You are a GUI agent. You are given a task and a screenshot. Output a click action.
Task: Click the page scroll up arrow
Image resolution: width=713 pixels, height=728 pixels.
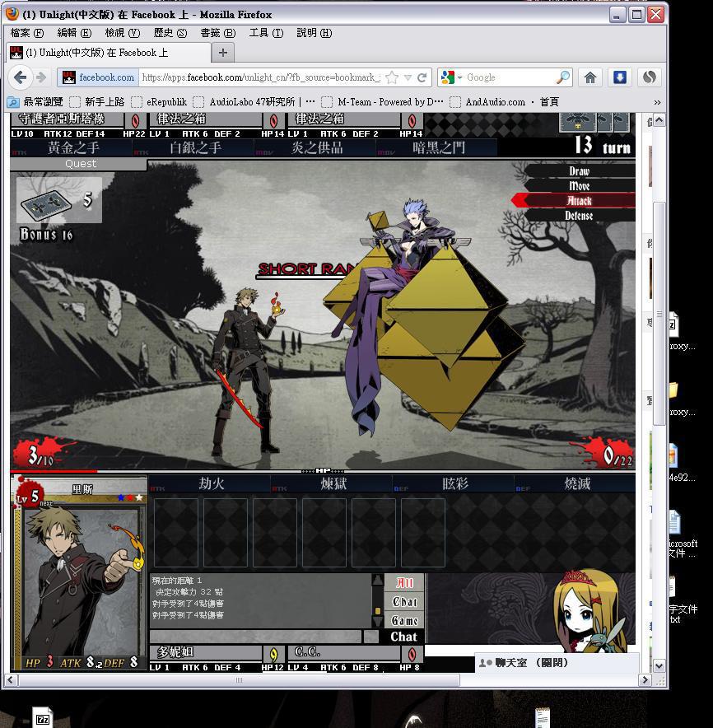[x=659, y=121]
